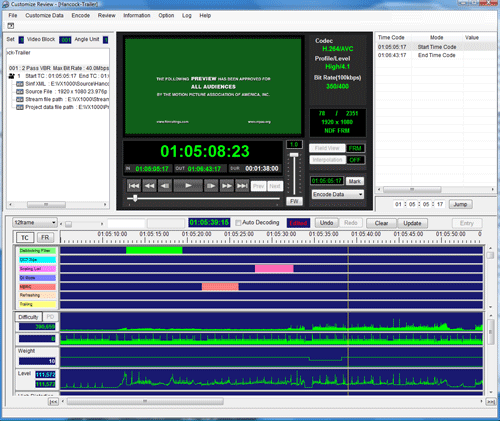This screenshot has height=421, width=500.
Task: Open the Review menu
Action: tap(107, 15)
